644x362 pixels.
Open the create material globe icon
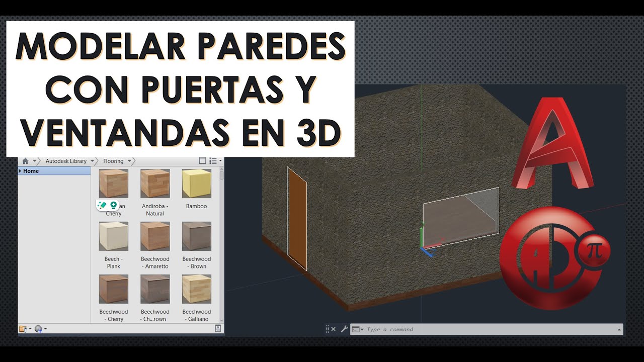[38, 329]
